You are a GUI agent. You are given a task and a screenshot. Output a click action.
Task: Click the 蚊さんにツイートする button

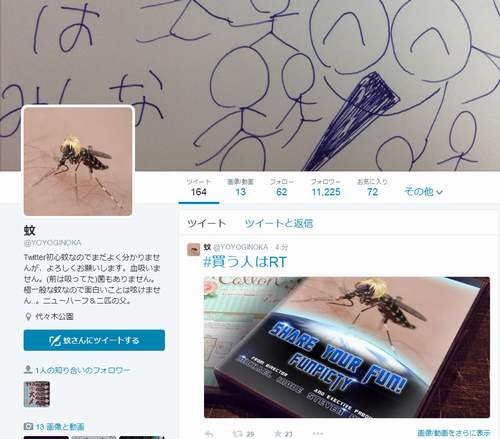pyautogui.click(x=94, y=340)
